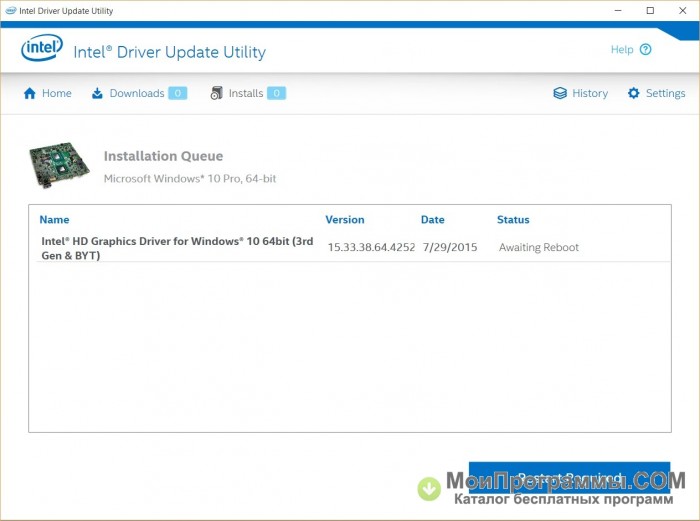Click the Date column header

click(x=433, y=220)
